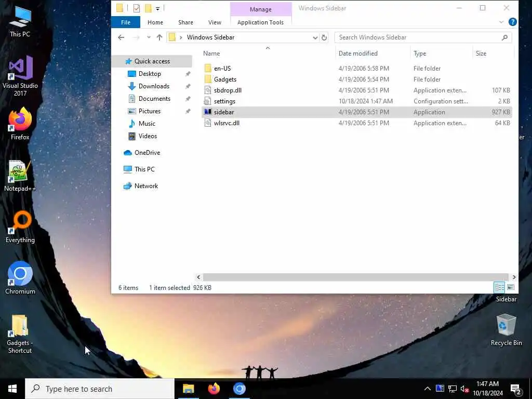Expand the ribbon chevron
Viewport: 532px width, 399px height.
pos(501,22)
